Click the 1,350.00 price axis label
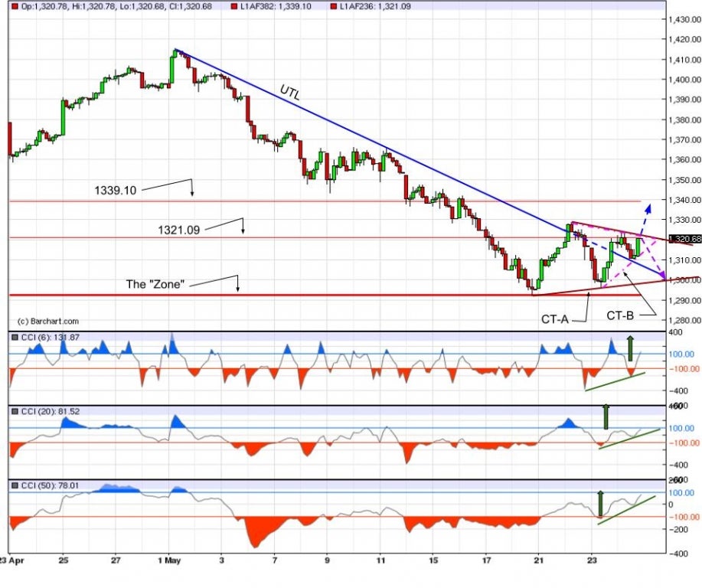This screenshot has width=702, height=588. coord(684,180)
